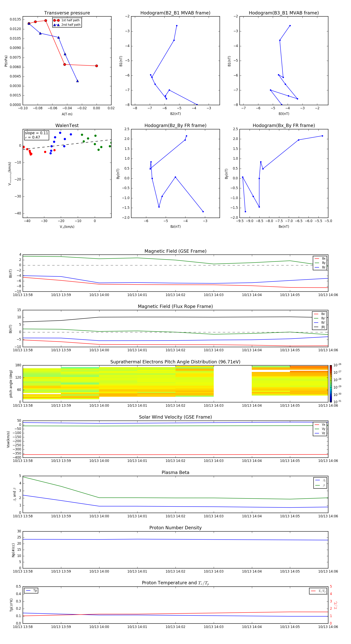The height and width of the screenshot is (644, 351).
Task: Click the 'pitch angle (deg)' axis label
Action: (11, 384)
